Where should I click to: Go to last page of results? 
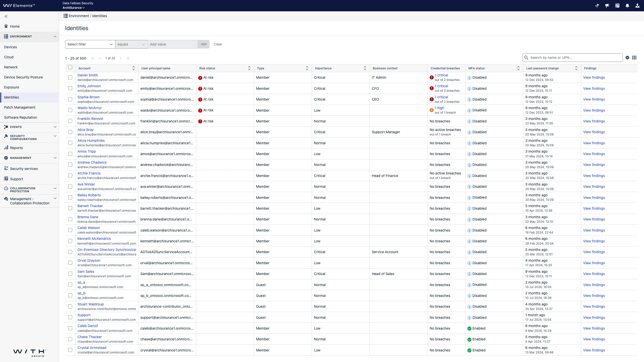[x=128, y=58]
